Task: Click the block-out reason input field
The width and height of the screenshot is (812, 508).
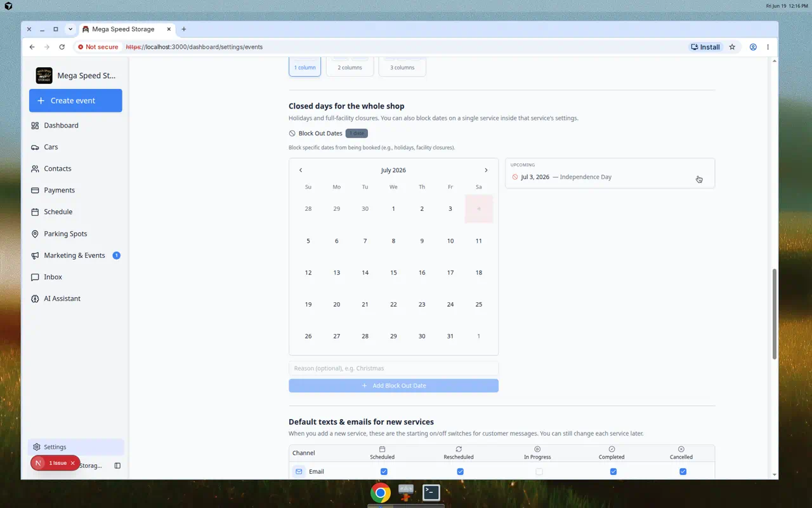Action: [x=393, y=368]
